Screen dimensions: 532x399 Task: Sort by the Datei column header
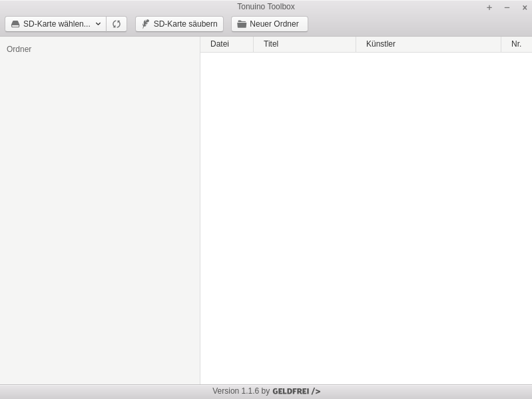click(x=226, y=44)
